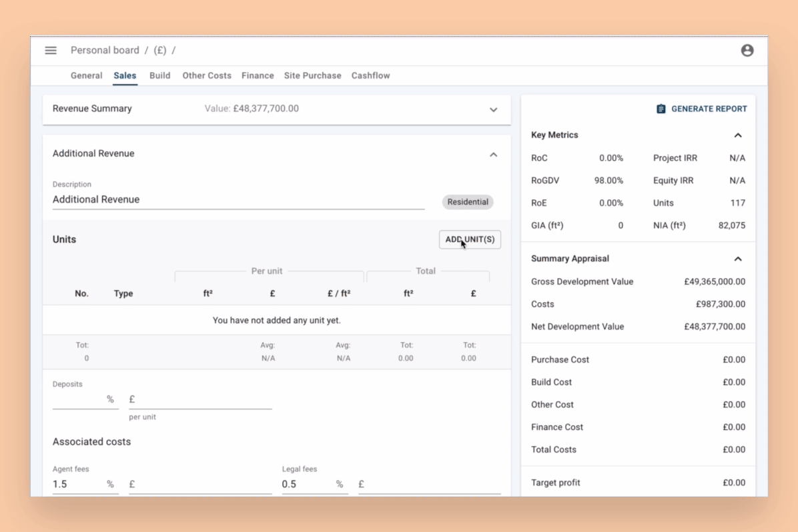Click the RoGDV value 98.00%
The height and width of the screenshot is (532, 798).
tap(609, 181)
